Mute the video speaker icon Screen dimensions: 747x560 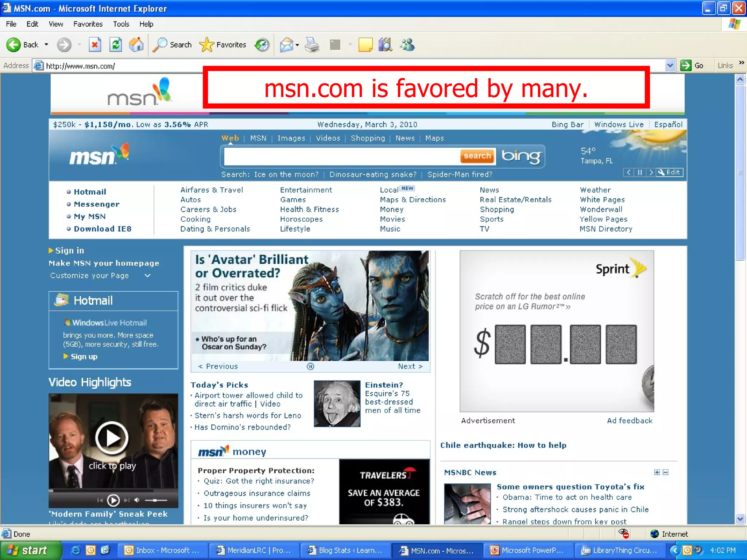coord(137,500)
